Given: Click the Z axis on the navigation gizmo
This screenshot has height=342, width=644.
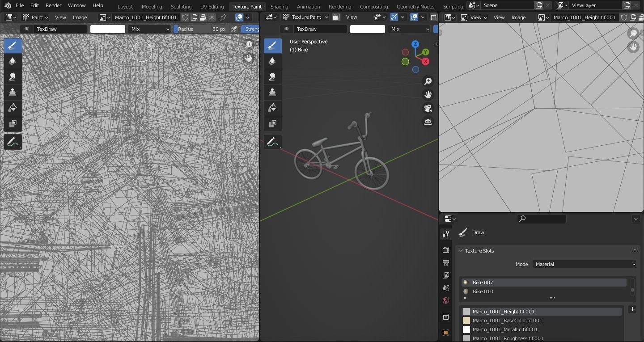Looking at the screenshot, I should point(415,44).
